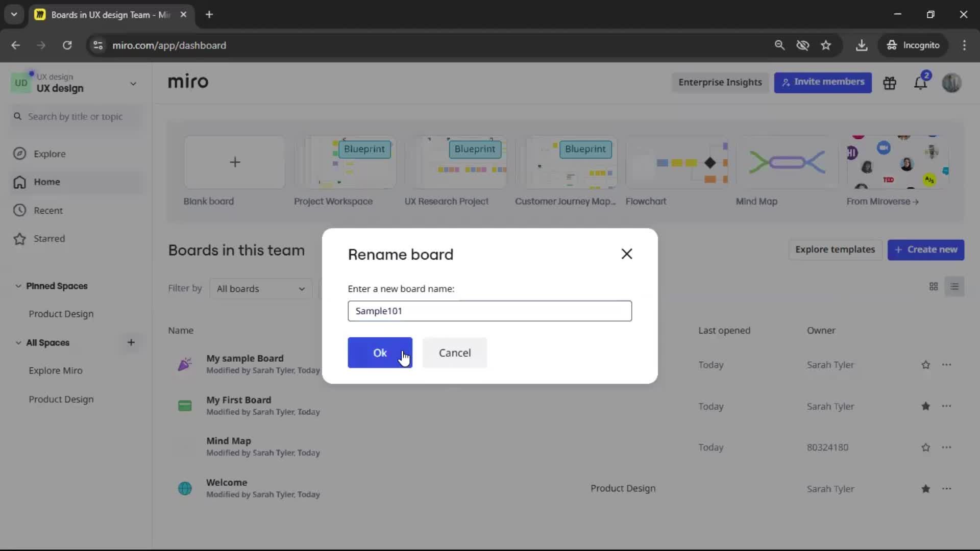Screen dimensions: 980x551
Task: Star the Mind Map board row
Action: coord(925,447)
